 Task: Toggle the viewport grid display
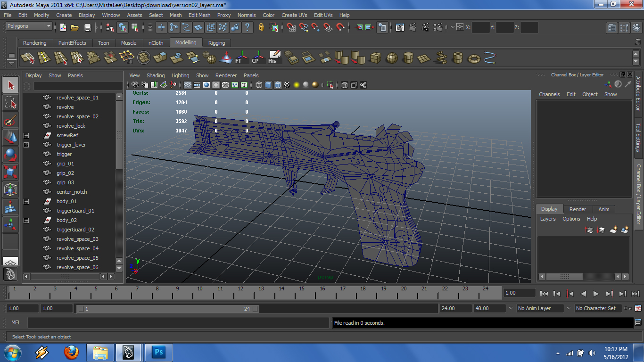pos(188,85)
